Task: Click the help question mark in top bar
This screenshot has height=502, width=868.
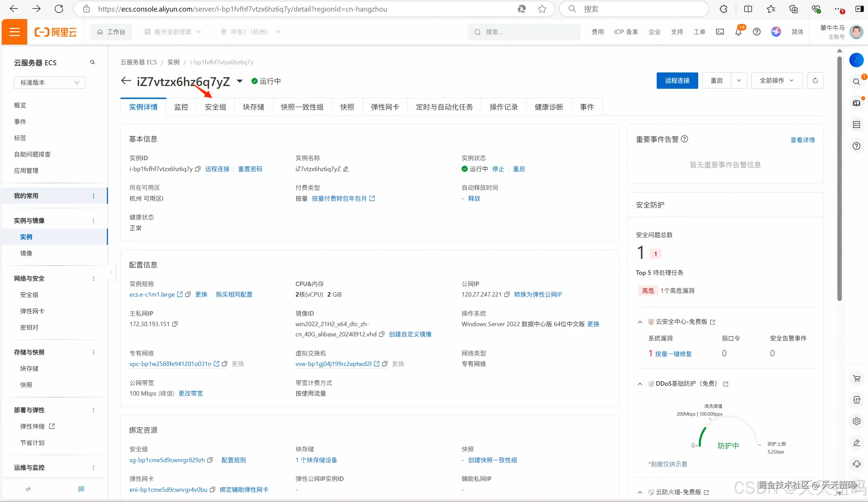Action: pos(756,32)
